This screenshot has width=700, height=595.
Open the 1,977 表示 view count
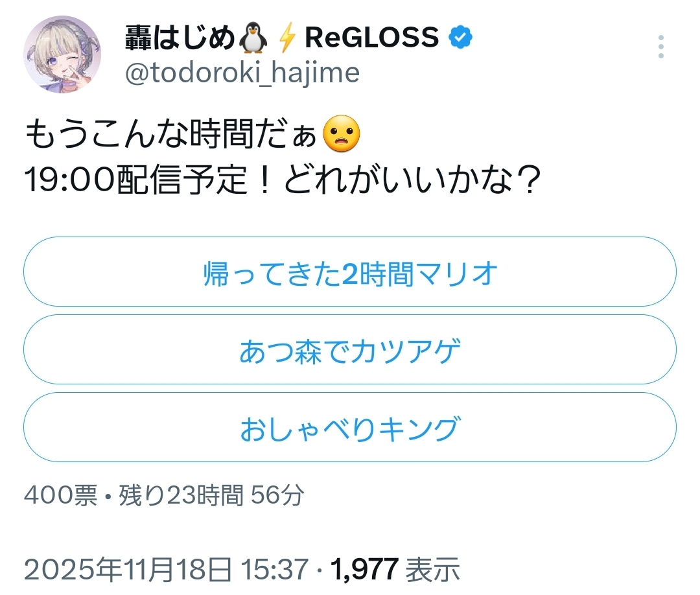[x=395, y=570]
